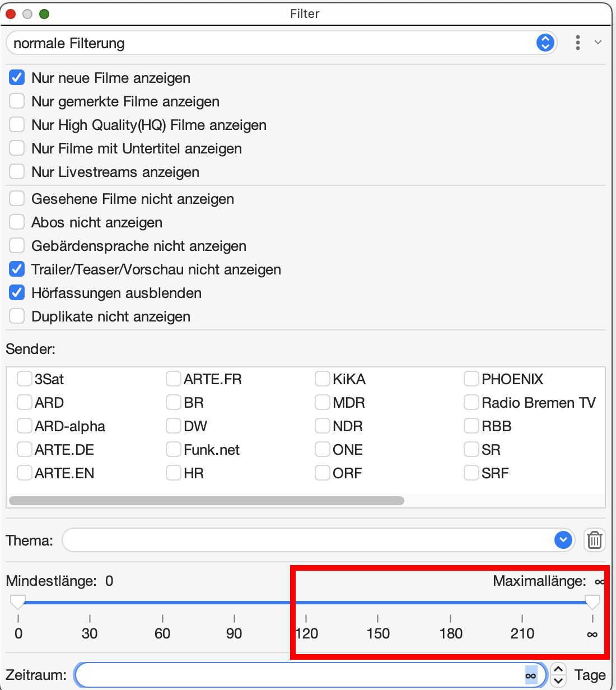616x690 pixels.
Task: Check 'Duplikate nicht anzeigen'
Action: [17, 316]
